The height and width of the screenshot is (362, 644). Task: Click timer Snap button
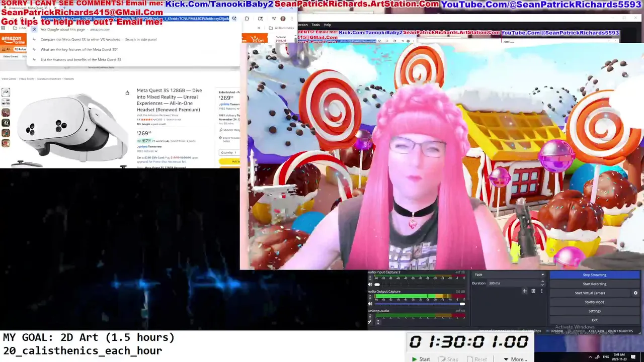(449, 359)
